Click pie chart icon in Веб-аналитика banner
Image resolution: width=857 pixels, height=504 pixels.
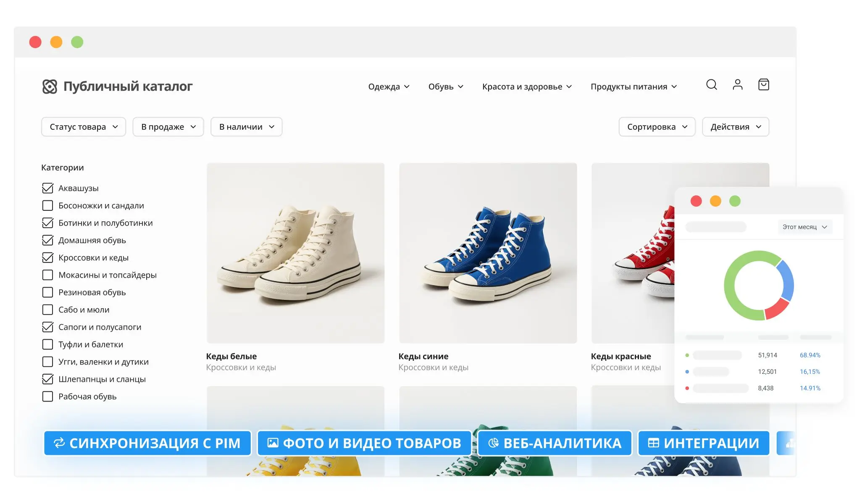tap(493, 443)
